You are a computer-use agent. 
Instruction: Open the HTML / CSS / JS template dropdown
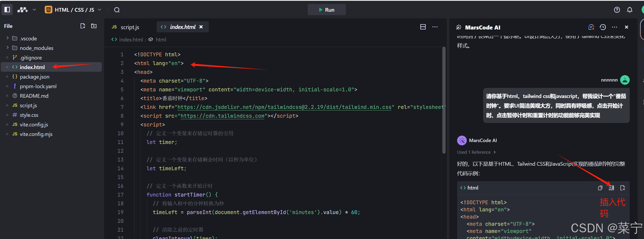point(73,10)
